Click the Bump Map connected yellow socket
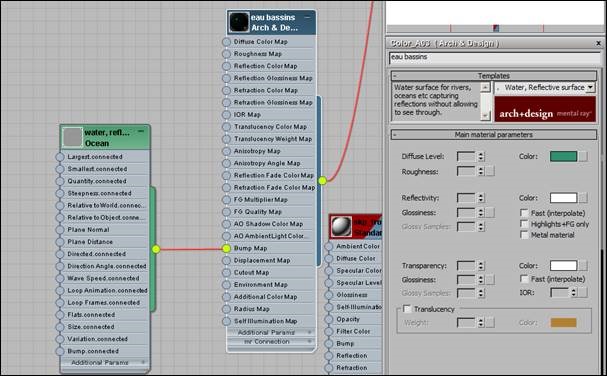607x376 pixels. tap(226, 248)
